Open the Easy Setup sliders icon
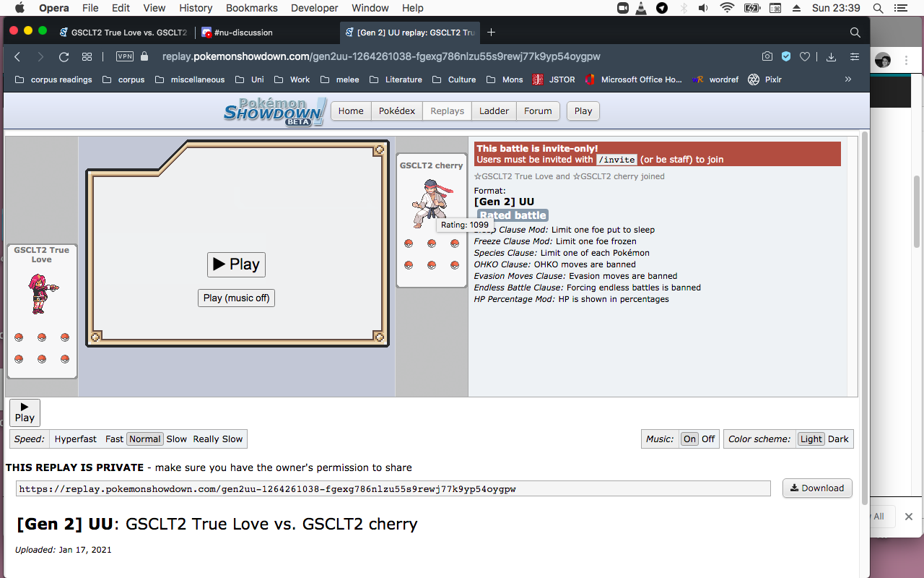The width and height of the screenshot is (924, 578). pyautogui.click(x=855, y=56)
